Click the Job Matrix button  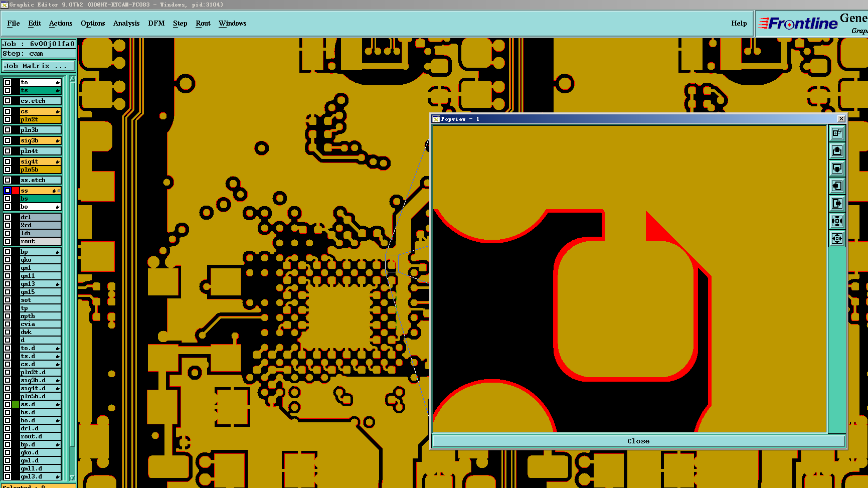click(x=39, y=66)
